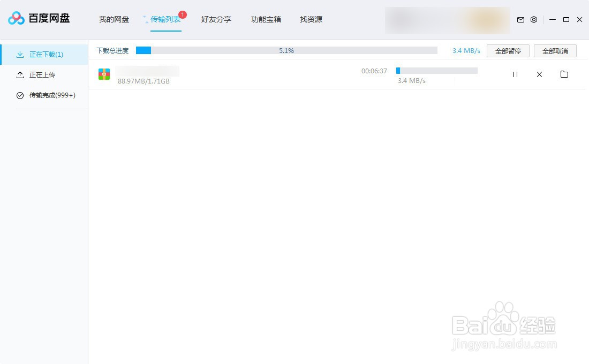Click the overall download progress bar
The height and width of the screenshot is (364, 589).
(x=286, y=50)
